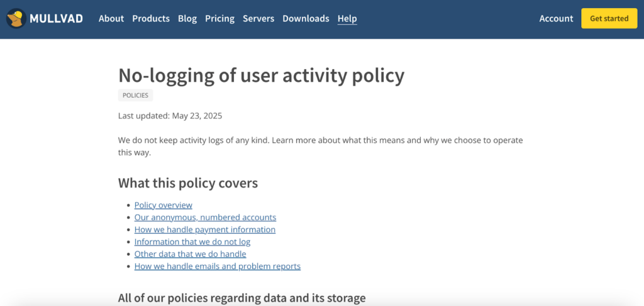Image resolution: width=644 pixels, height=306 pixels.
Task: Open the Downloads page
Action: [306, 18]
